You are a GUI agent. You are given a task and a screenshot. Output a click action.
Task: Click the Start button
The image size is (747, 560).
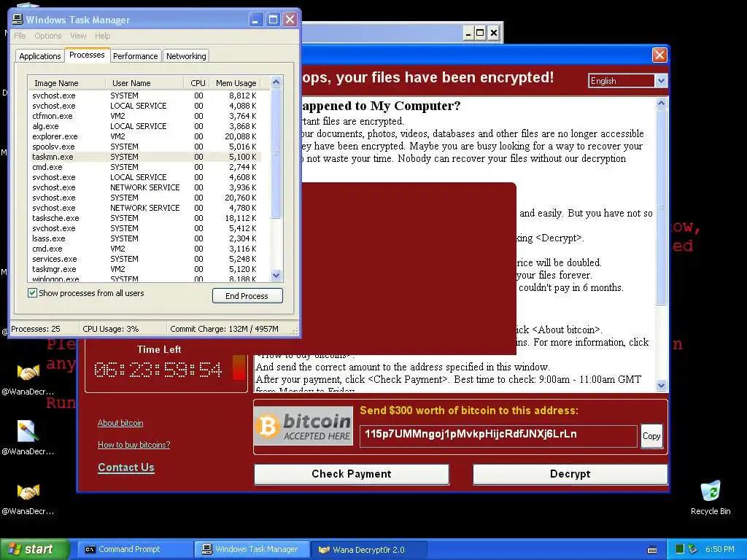pos(35,550)
